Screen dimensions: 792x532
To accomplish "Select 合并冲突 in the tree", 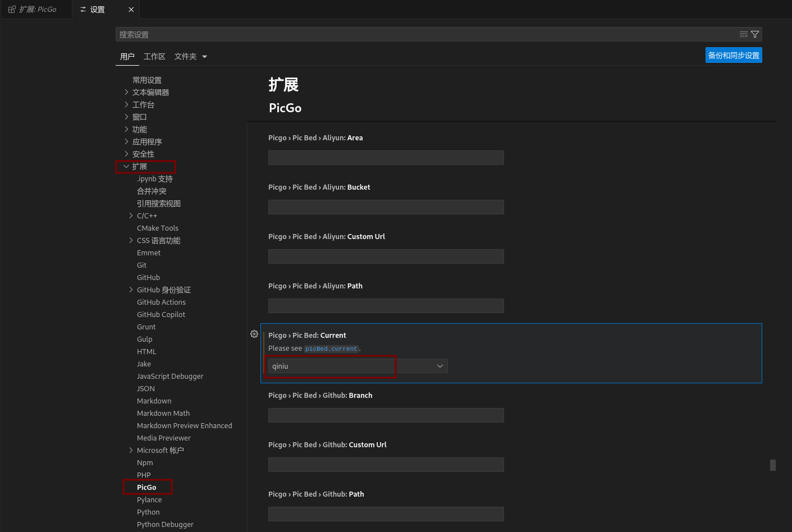I will tap(152, 191).
